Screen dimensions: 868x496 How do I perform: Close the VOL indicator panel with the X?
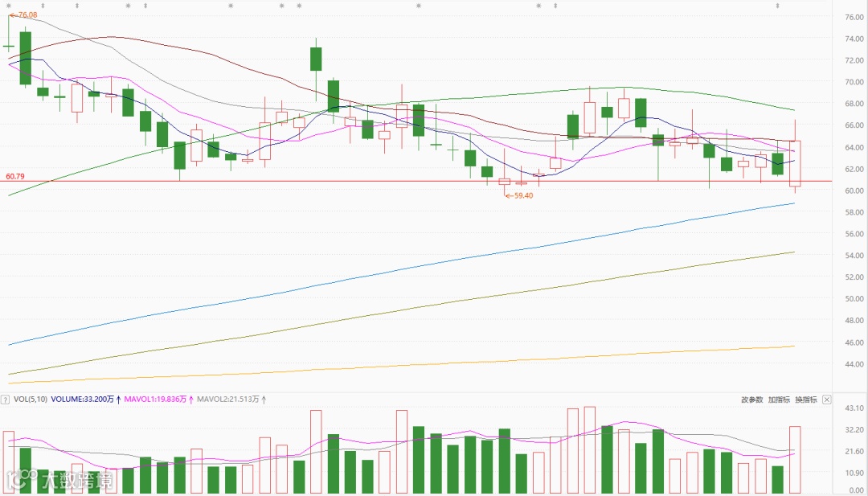tap(826, 399)
